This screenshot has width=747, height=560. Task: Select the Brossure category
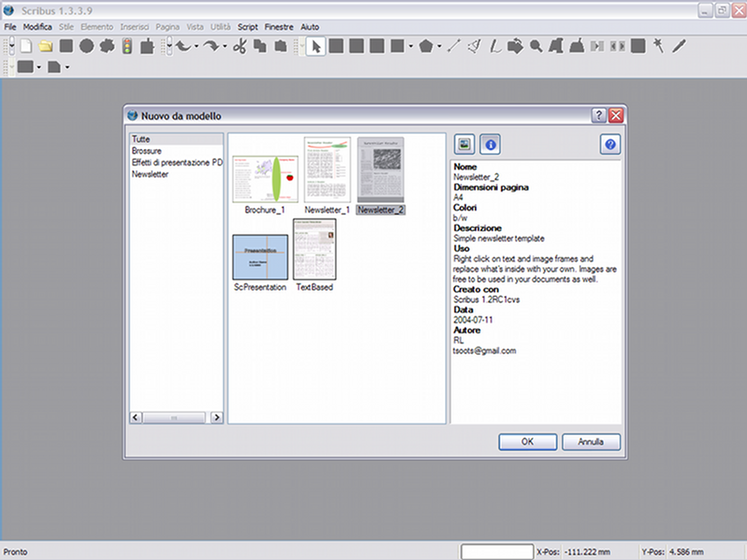[x=176, y=151]
